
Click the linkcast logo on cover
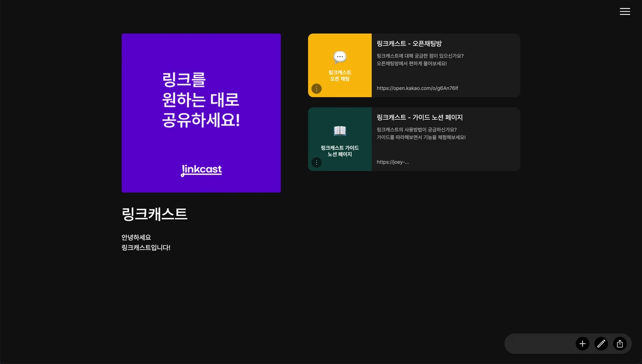[x=201, y=171]
